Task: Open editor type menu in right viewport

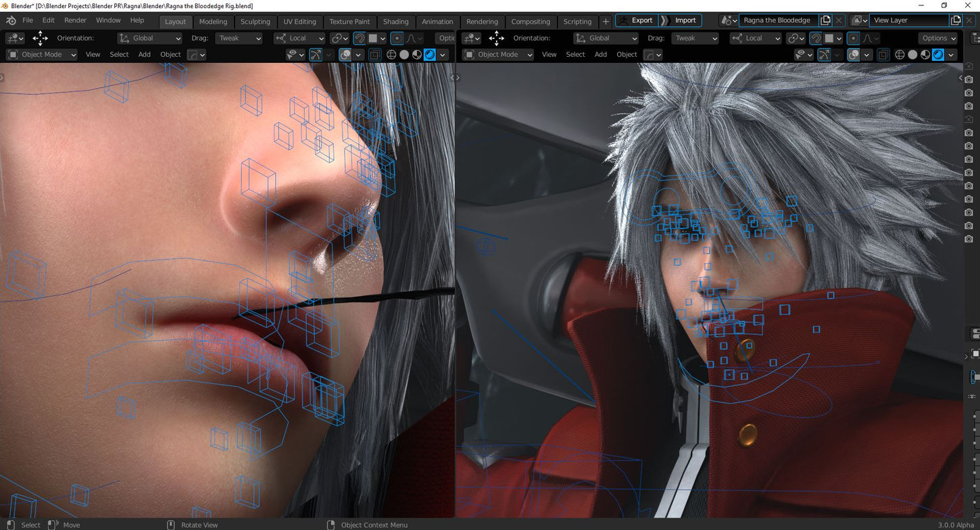Action: click(471, 38)
